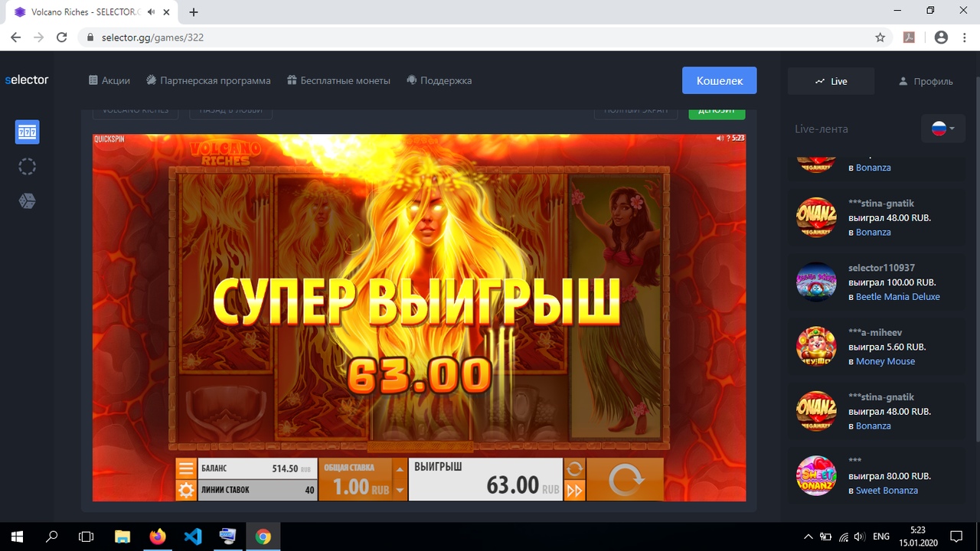Click the text выиграл 5.60 RUB.
Viewport: 980px width, 551px height.
(887, 347)
